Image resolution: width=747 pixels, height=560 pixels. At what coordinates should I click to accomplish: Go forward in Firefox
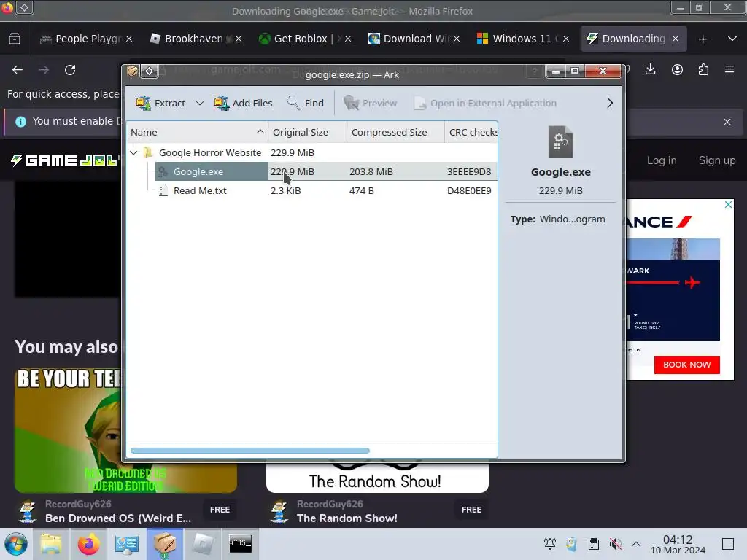click(44, 70)
